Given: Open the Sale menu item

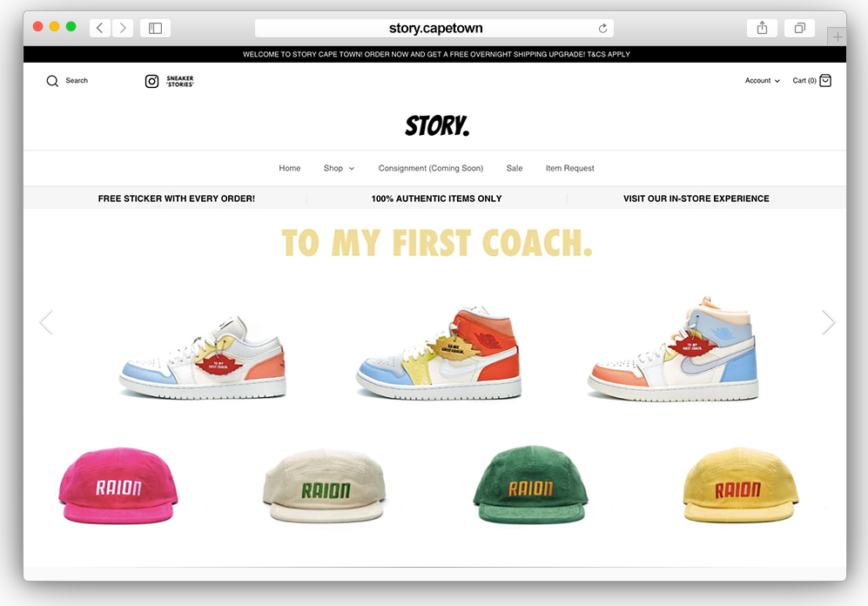Looking at the screenshot, I should pyautogui.click(x=515, y=168).
